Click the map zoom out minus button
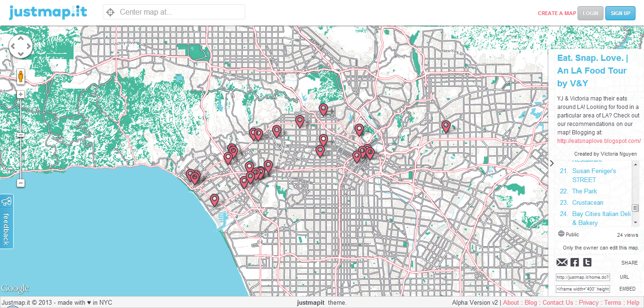 click(21, 183)
